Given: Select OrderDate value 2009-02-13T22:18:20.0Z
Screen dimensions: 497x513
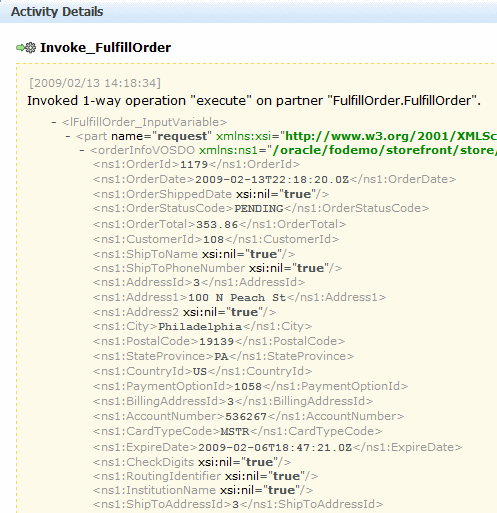Looking at the screenshot, I should (x=272, y=180).
